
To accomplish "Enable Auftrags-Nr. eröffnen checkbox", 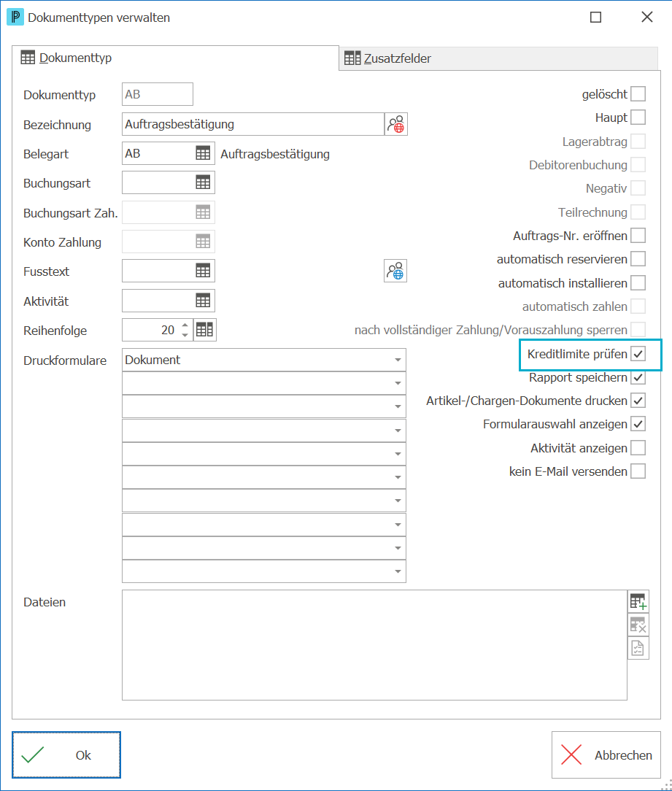I will point(638,236).
